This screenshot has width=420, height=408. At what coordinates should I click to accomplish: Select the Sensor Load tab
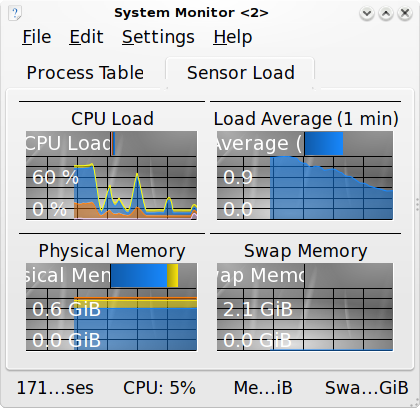click(x=241, y=73)
